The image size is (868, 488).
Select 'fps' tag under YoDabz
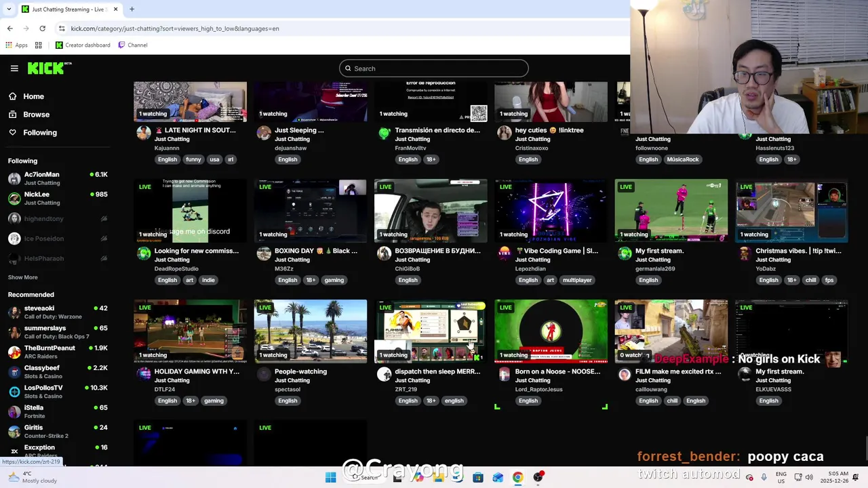coord(829,280)
